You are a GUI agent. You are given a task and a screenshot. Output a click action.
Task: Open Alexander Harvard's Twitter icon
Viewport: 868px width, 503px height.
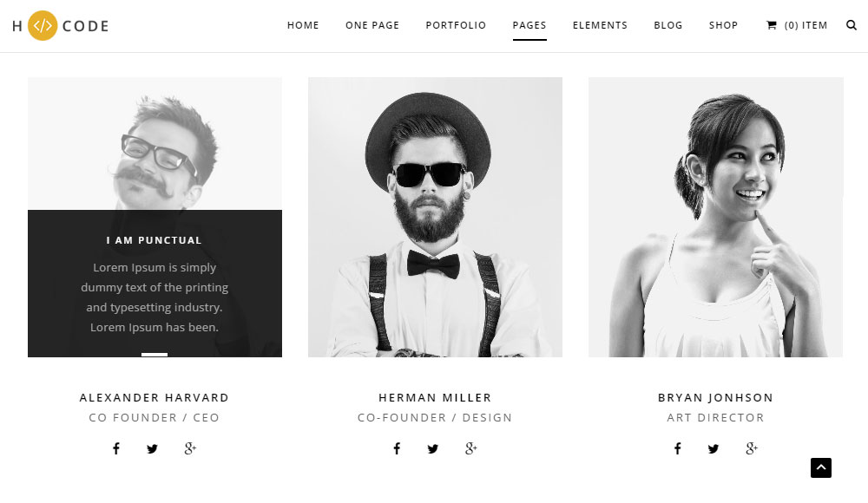(152, 448)
